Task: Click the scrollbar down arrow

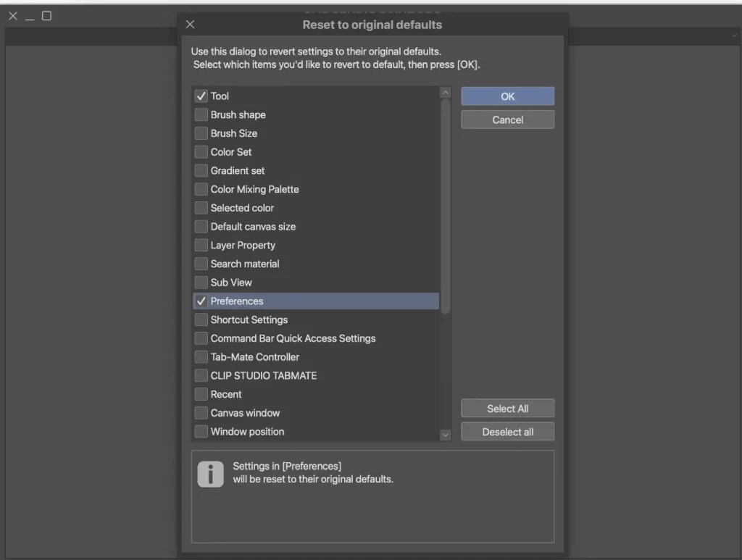Action: [445, 435]
